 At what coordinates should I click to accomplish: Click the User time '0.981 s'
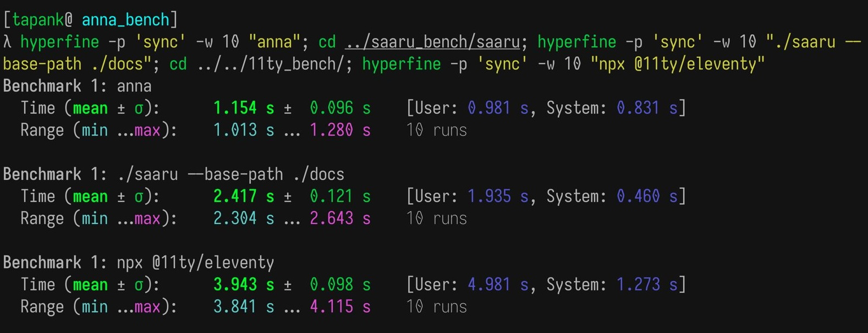[498, 108]
